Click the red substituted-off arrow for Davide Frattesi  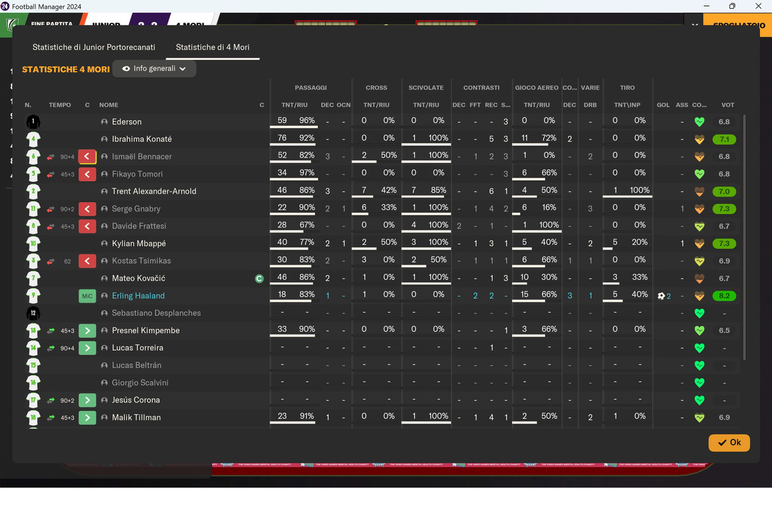pyautogui.click(x=87, y=226)
